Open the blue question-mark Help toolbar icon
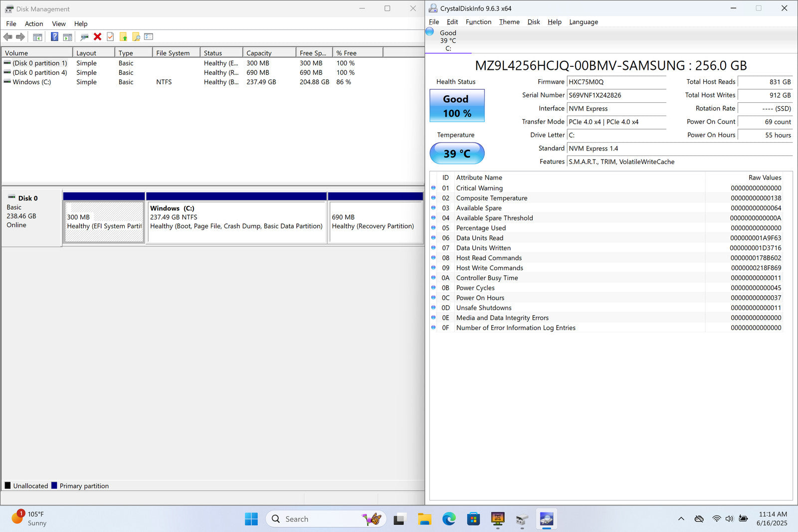The height and width of the screenshot is (532, 798). pos(54,37)
